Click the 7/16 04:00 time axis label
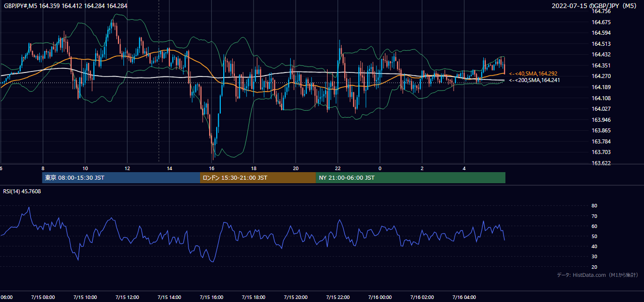Screen dimensions: 644x302 point(465,297)
